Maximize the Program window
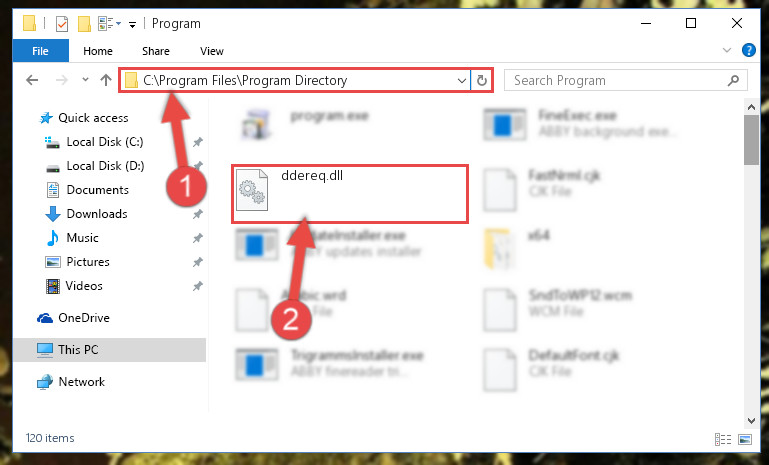The image size is (769, 465). 691,23
